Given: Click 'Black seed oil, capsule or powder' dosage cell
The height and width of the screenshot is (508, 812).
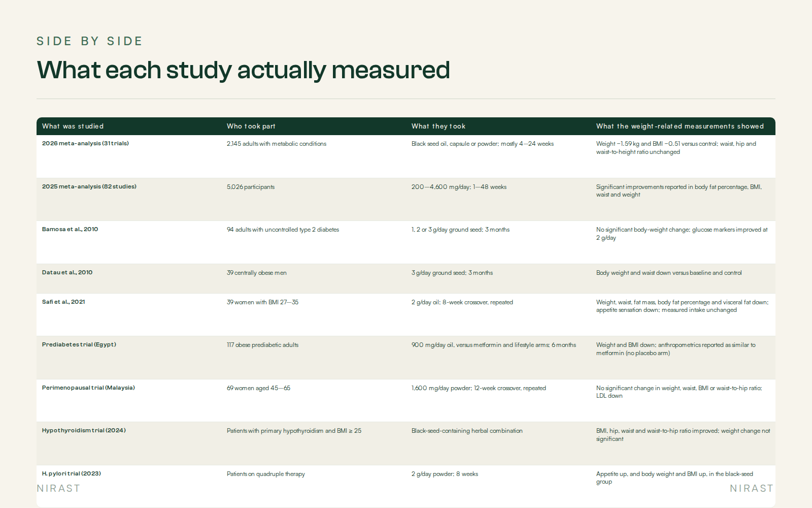Looking at the screenshot, I should tap(483, 144).
